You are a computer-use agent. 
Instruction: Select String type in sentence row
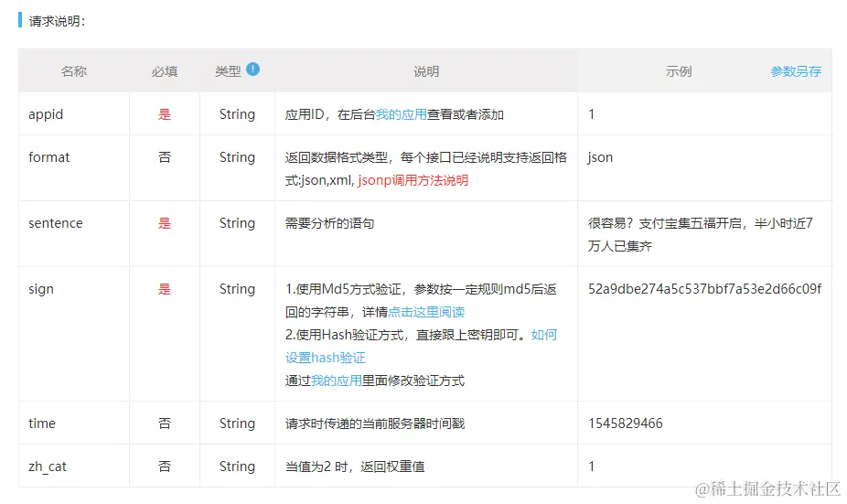coord(237,223)
